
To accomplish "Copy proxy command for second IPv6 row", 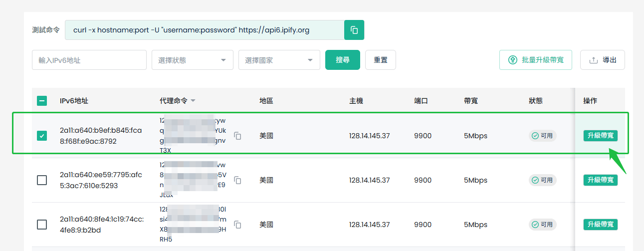I will click(x=238, y=180).
